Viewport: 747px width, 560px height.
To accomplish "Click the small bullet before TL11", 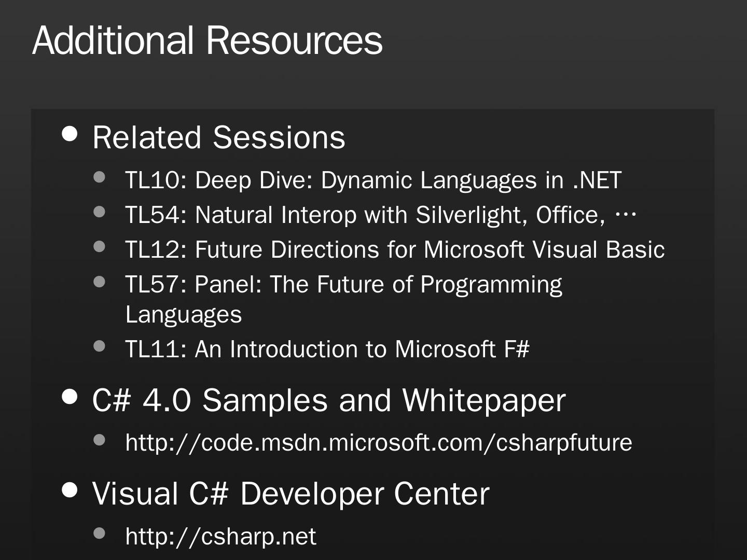I will point(100,346).
